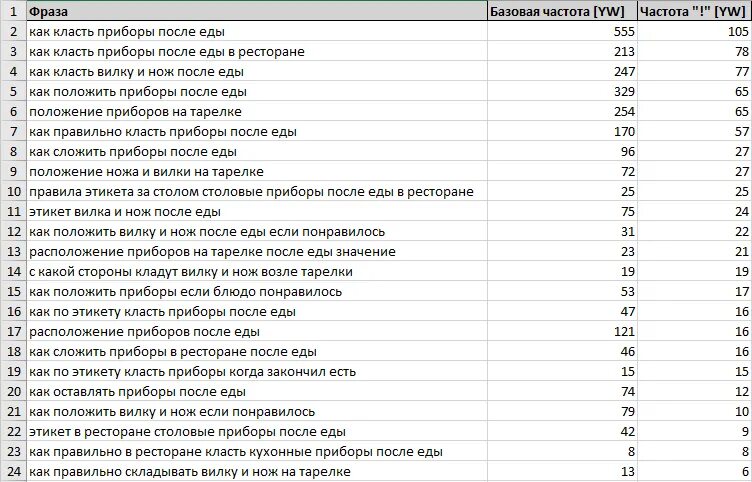This screenshot has height=482, width=752.
Task: Click the value 17 in row 15
Action: pyautogui.click(x=741, y=292)
